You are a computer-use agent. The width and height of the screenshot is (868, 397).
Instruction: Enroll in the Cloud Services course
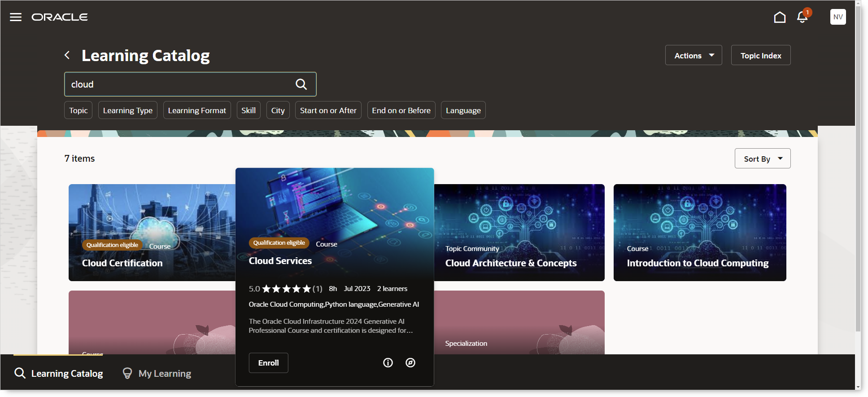tap(269, 363)
